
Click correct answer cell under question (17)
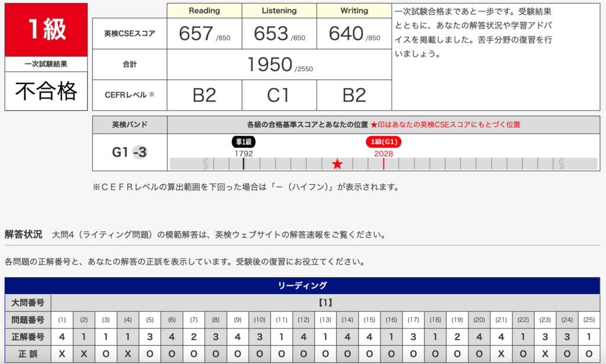(x=414, y=337)
